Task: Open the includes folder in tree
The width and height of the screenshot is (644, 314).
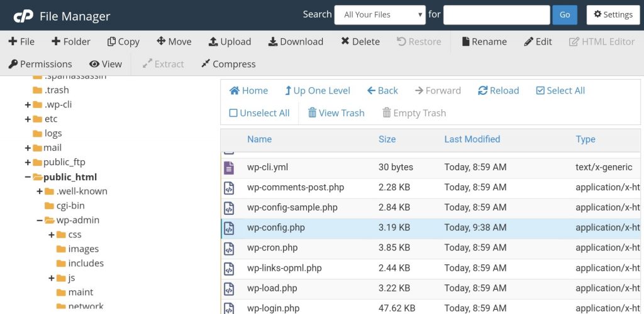Action: [80, 263]
